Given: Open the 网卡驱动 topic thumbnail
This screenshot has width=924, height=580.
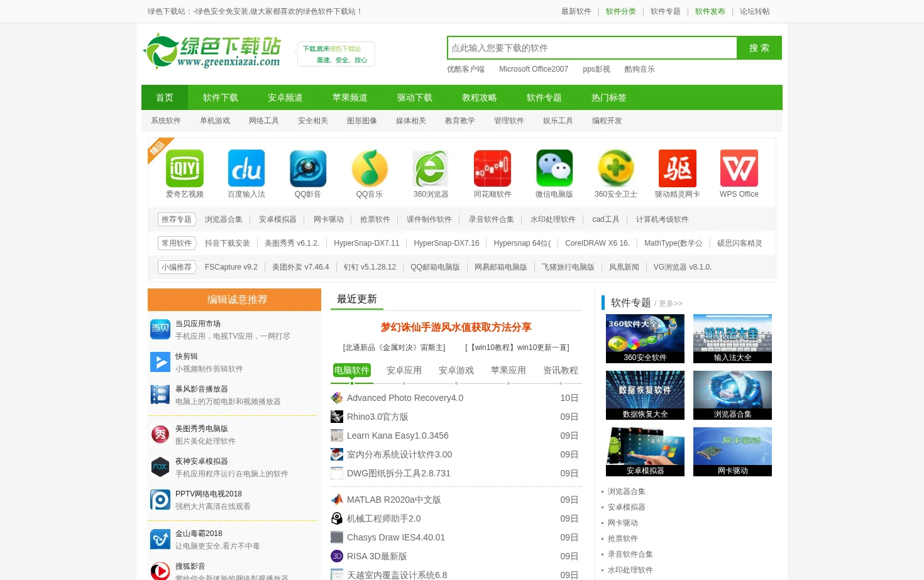Looking at the screenshot, I should click(x=732, y=452).
